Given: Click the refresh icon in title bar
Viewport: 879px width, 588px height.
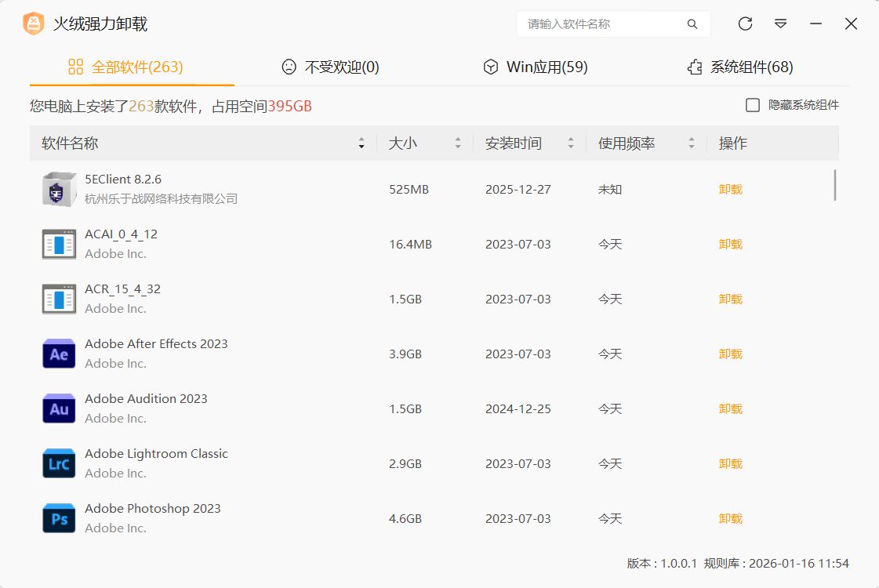Looking at the screenshot, I should pyautogui.click(x=745, y=24).
